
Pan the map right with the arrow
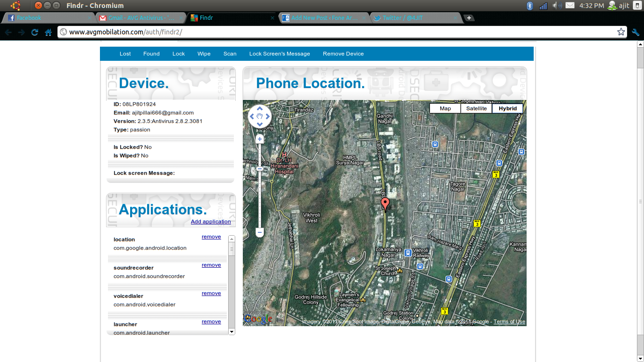click(267, 116)
